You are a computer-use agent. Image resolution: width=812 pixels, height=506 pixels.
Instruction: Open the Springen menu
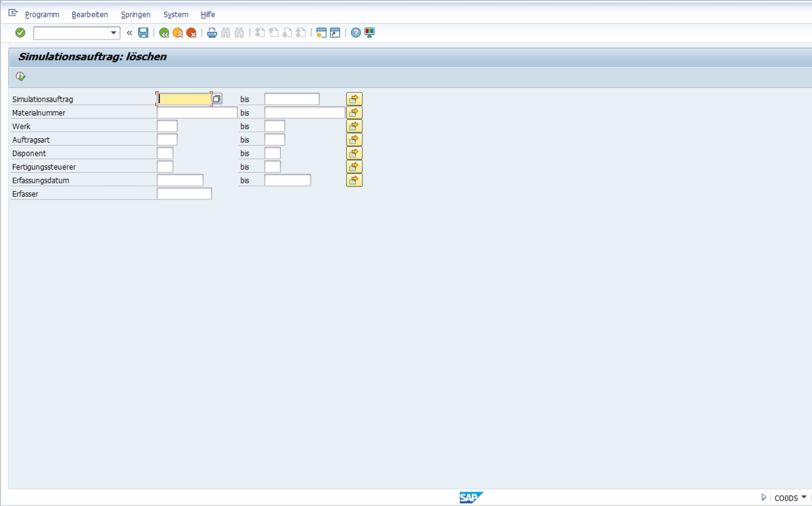(136, 15)
